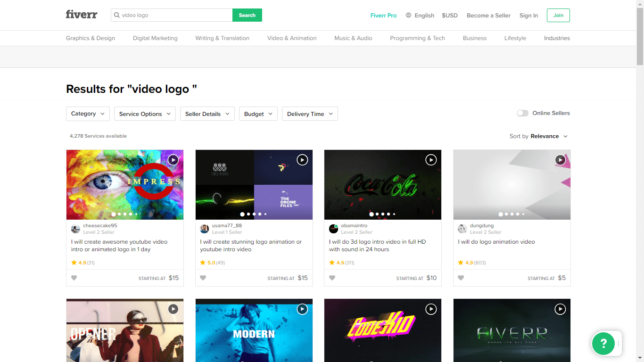This screenshot has width=644, height=362.
Task: Open cheesecake95 seller avatar
Action: 75,229
